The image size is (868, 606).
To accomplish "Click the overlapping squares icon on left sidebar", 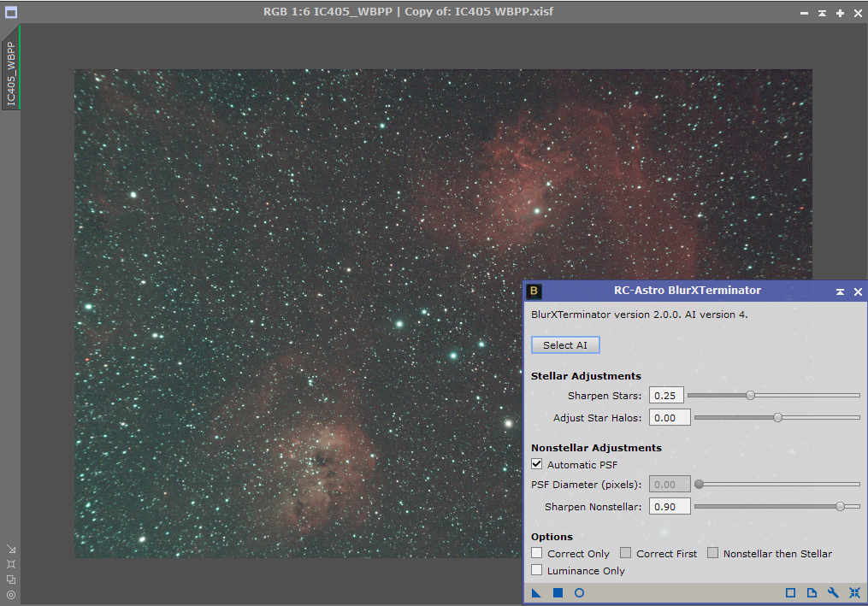I will point(11,579).
